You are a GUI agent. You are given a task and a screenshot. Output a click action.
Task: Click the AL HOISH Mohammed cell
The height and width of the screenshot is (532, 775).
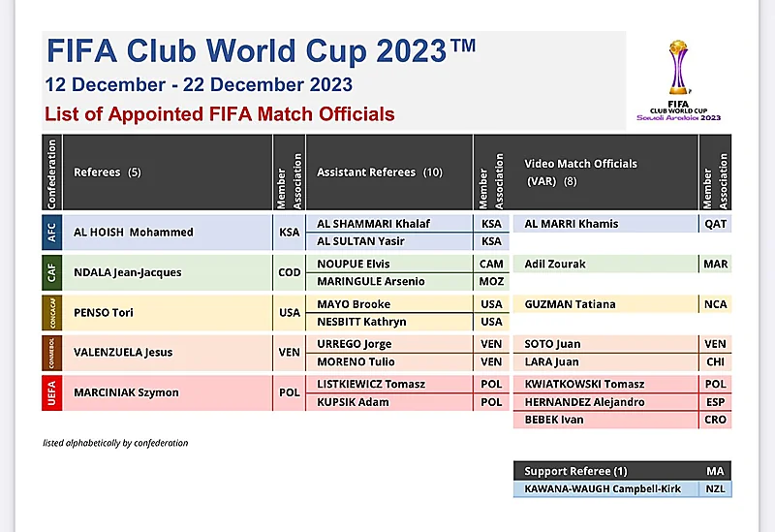(x=168, y=233)
